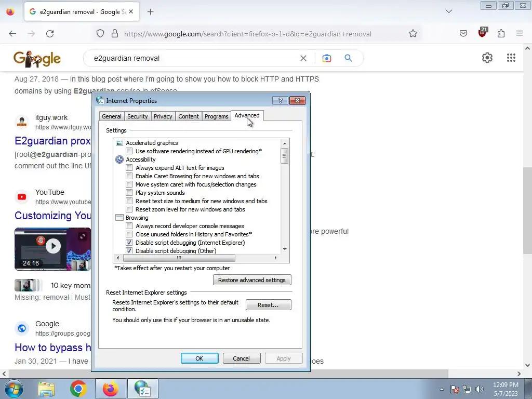Cancel the Internet Properties dialog

(x=241, y=358)
